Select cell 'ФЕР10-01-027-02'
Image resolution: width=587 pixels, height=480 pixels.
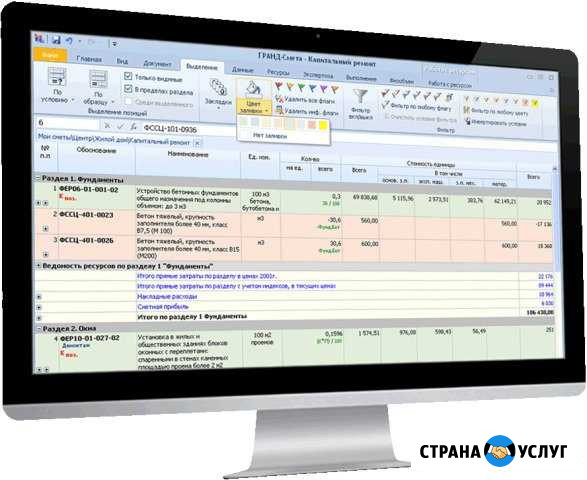click(x=89, y=338)
